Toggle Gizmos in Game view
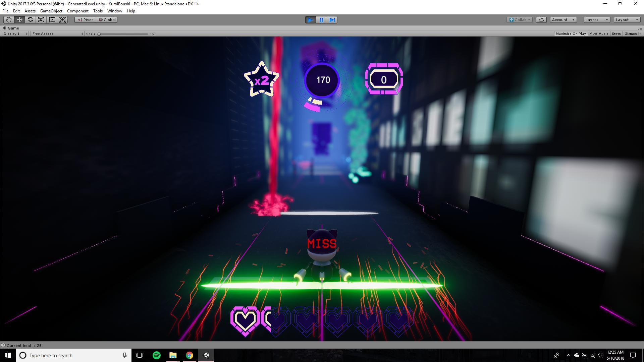This screenshot has width=644, height=362. pos(631,34)
